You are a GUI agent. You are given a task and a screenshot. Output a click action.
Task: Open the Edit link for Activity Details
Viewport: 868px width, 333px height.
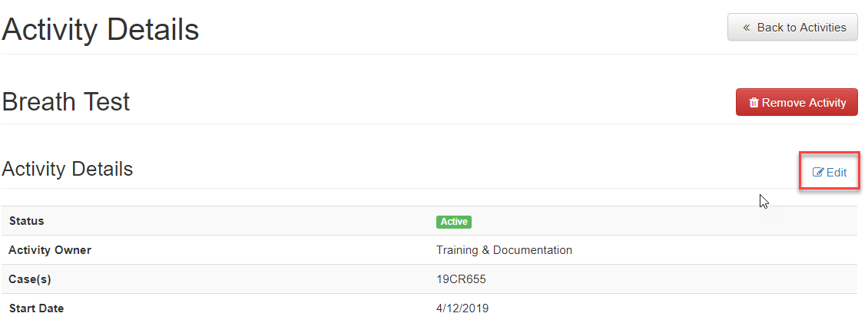click(830, 173)
